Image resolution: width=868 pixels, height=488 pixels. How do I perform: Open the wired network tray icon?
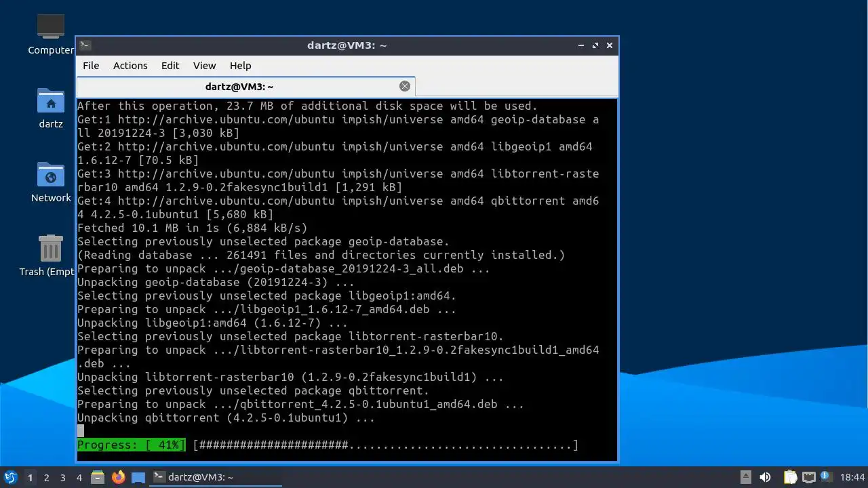pos(808,477)
